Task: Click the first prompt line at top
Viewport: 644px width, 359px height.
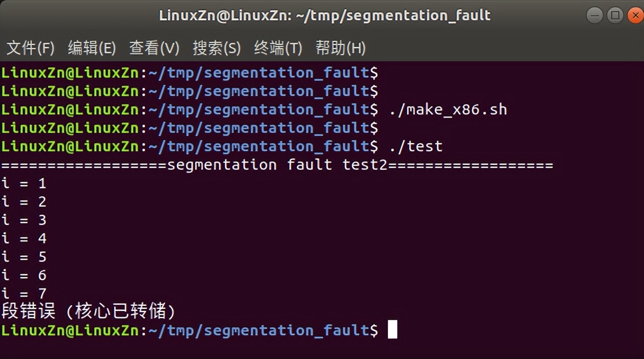Action: [x=189, y=73]
